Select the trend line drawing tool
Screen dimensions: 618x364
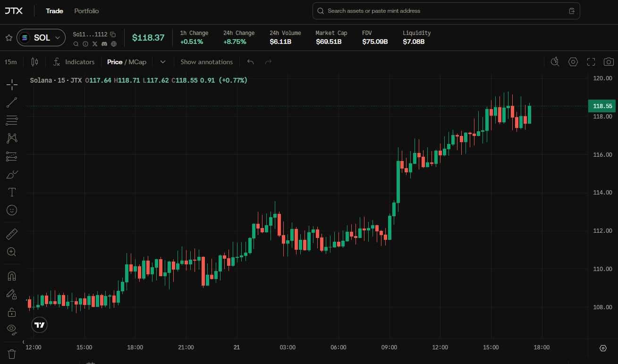point(12,102)
